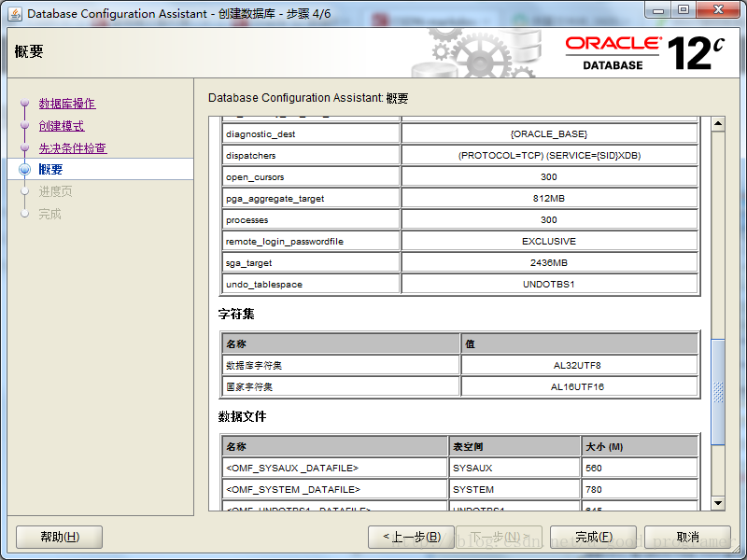Image resolution: width=747 pixels, height=560 pixels.
Task: Click the scrollbar up arrow
Action: click(x=718, y=124)
